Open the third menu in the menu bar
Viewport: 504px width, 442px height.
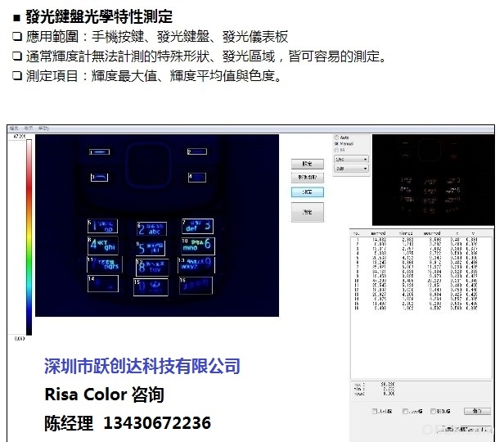tap(43, 129)
